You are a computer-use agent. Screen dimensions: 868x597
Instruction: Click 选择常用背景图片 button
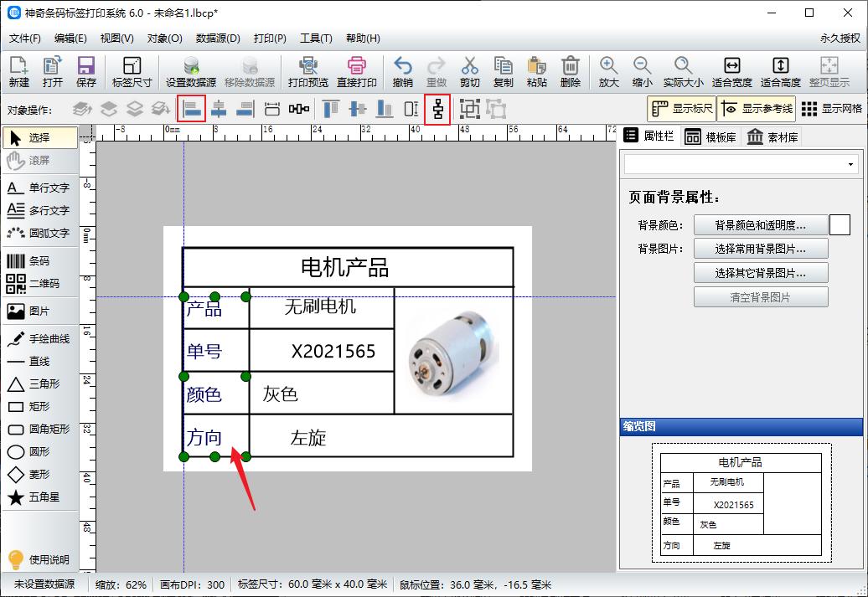pos(761,249)
